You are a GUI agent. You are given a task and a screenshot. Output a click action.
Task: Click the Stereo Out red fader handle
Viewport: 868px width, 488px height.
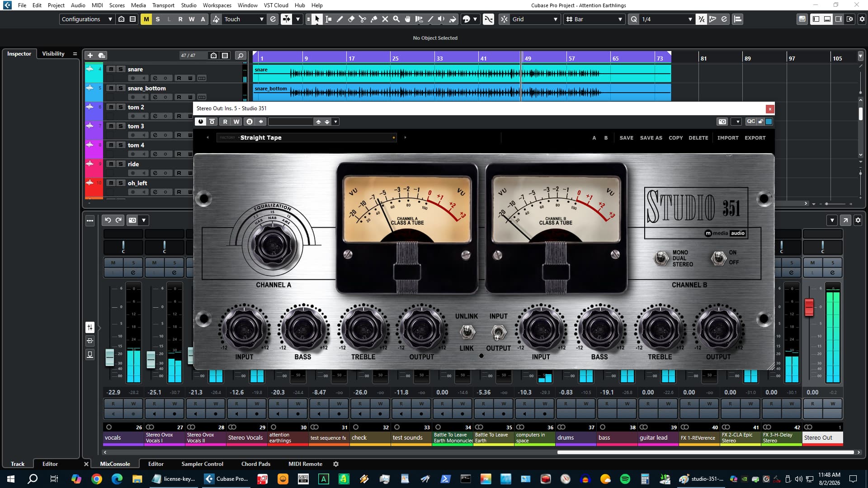tap(809, 307)
